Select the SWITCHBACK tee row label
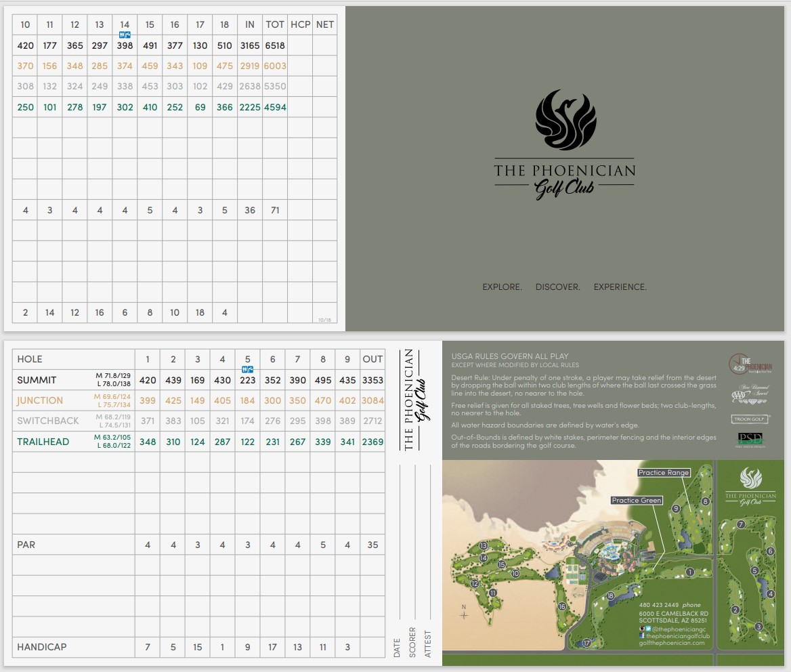This screenshot has height=672, width=791. [x=48, y=421]
